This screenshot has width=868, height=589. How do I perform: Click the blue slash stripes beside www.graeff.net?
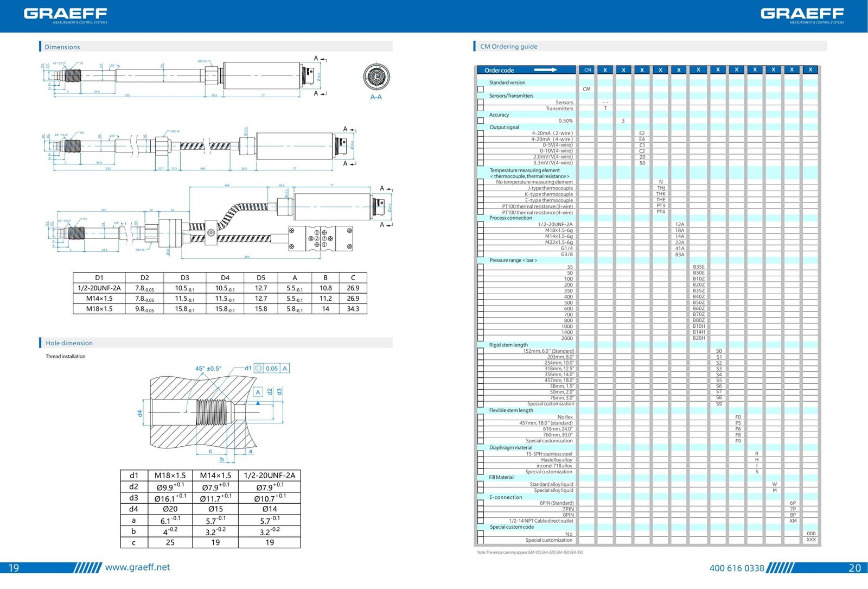(87, 568)
